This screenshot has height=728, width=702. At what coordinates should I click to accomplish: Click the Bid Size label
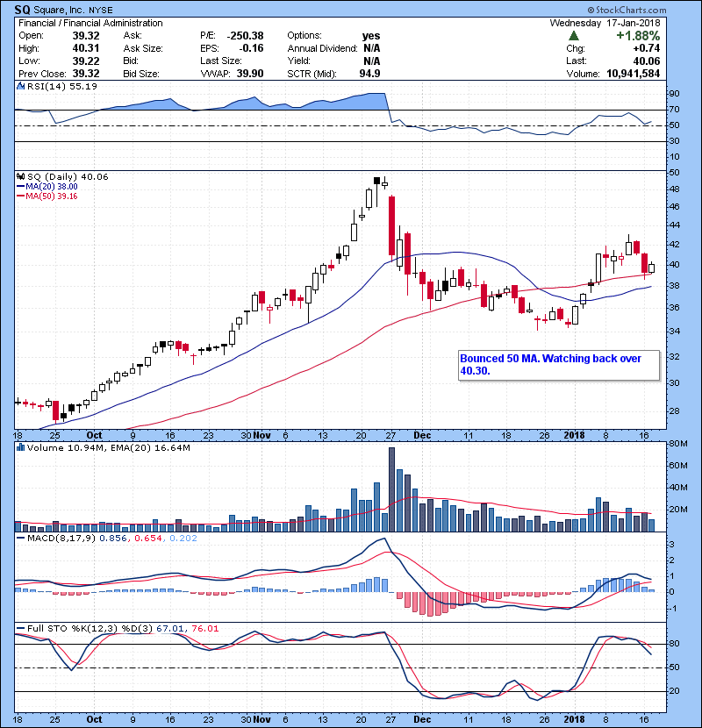pos(141,74)
